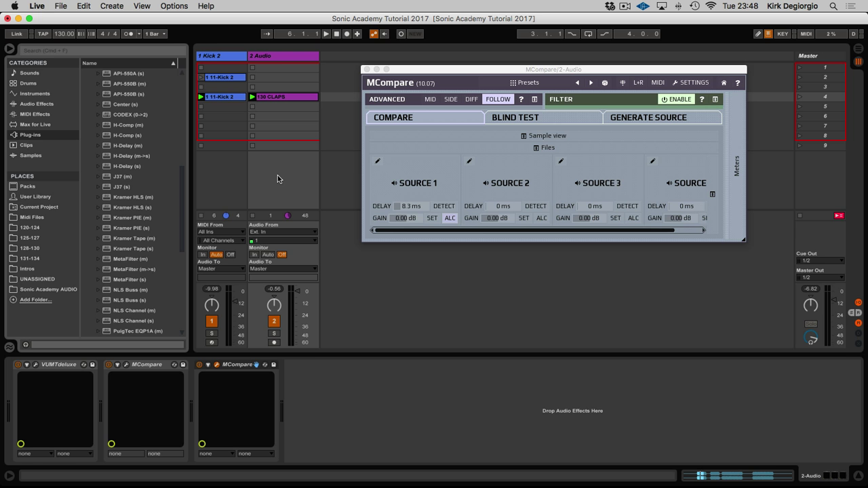868x488 pixels.
Task: Expand the Sample view section
Action: 543,136
